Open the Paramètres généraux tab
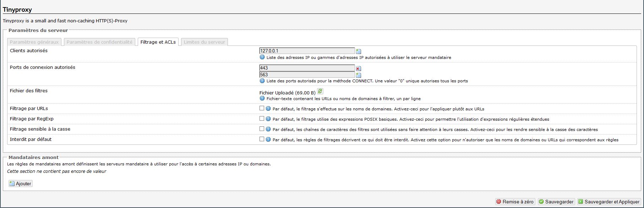 pos(34,42)
